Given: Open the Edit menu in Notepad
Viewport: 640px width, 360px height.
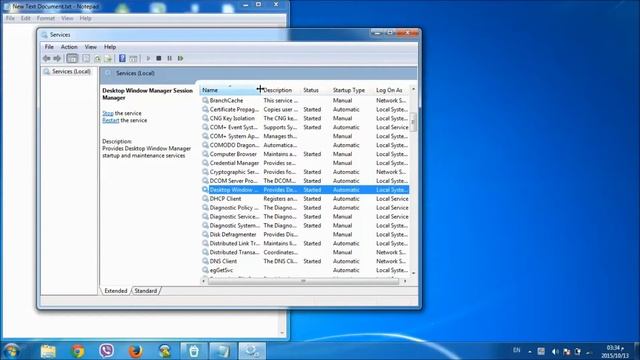Looking at the screenshot, I should (25, 18).
